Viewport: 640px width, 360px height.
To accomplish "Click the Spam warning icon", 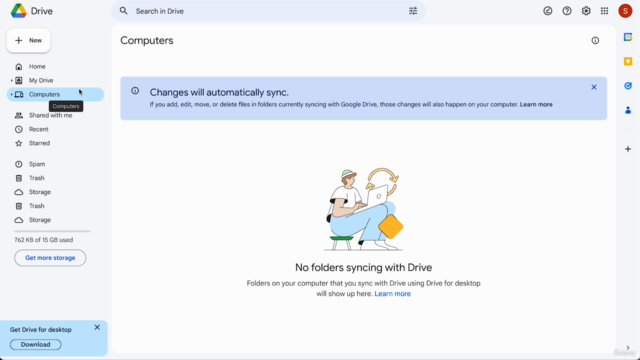I will [19, 164].
